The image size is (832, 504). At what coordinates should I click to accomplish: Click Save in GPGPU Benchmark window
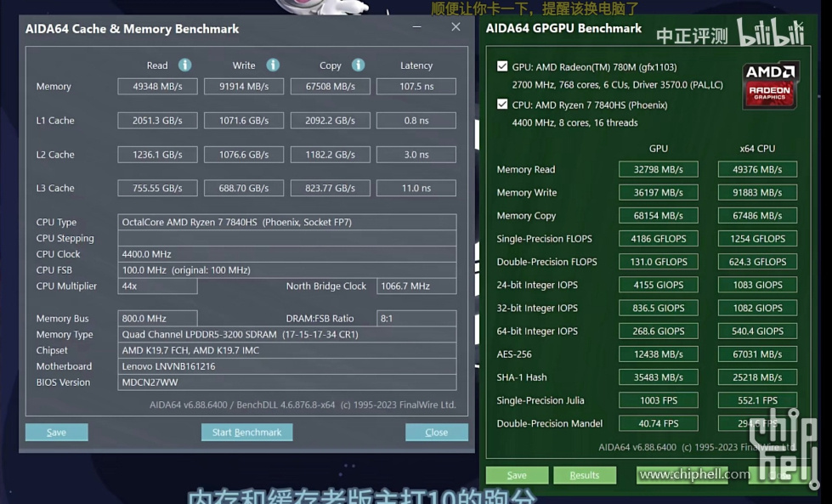[x=517, y=475]
